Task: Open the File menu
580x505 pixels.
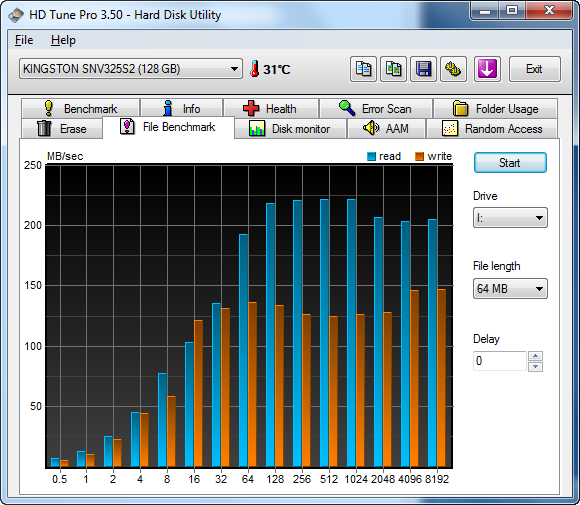Action: (24, 40)
